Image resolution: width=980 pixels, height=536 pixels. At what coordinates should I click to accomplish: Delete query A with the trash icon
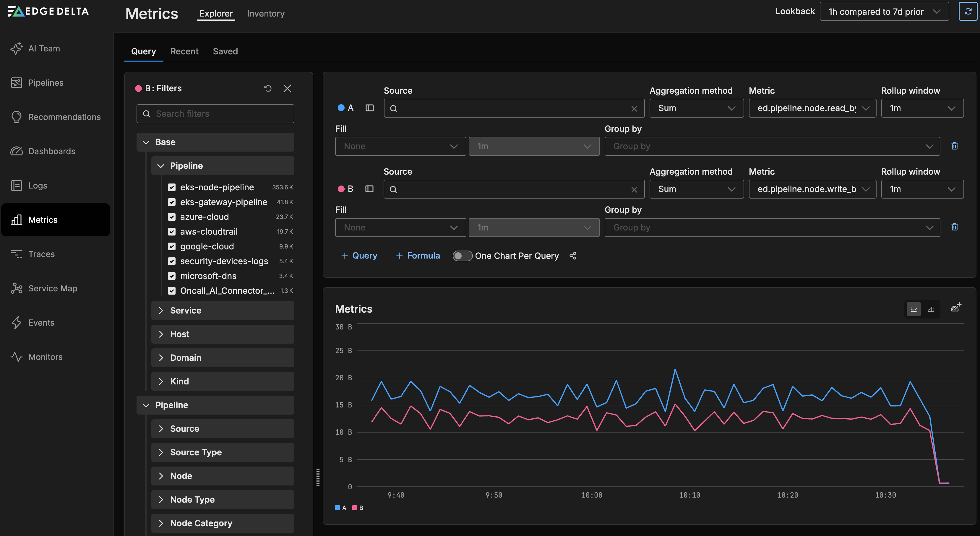coord(955,146)
